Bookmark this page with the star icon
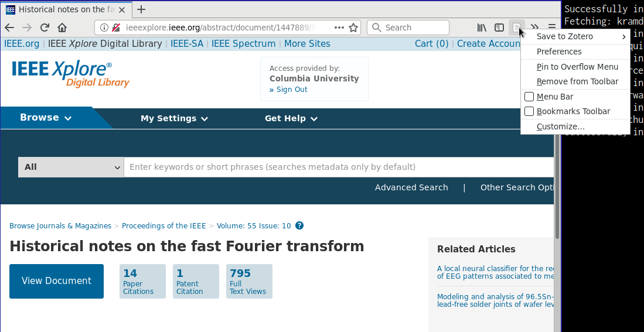 (353, 28)
